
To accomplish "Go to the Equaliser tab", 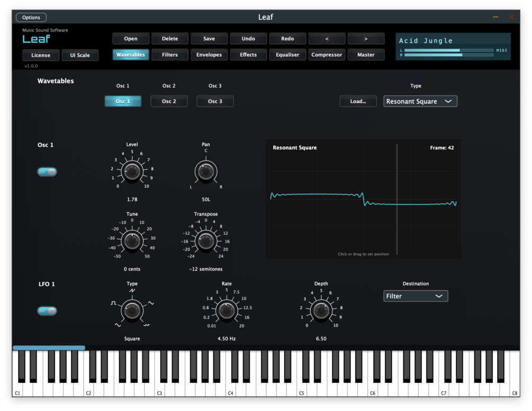I will 287,54.
